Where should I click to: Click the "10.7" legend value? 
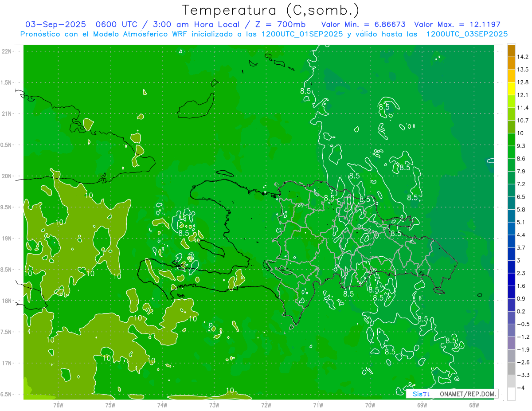point(523,121)
